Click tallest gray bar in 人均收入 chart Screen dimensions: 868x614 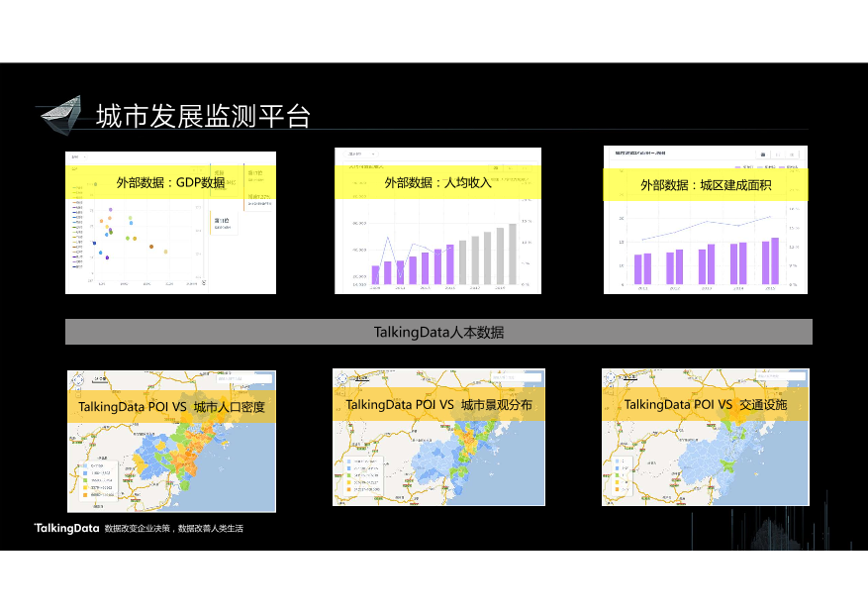coord(513,255)
